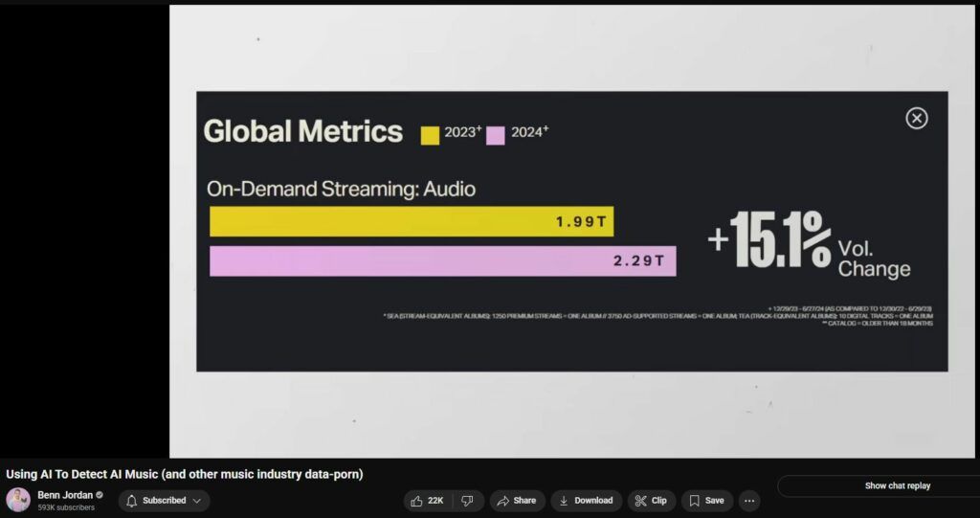
Task: Open the three-dot more actions menu
Action: [x=749, y=501]
